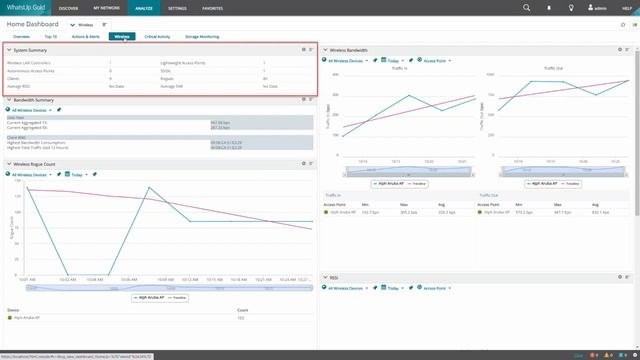This screenshot has height=360, width=640.
Task: Open Access Point dropdown in Wireless Bandwidth
Action: (434, 60)
